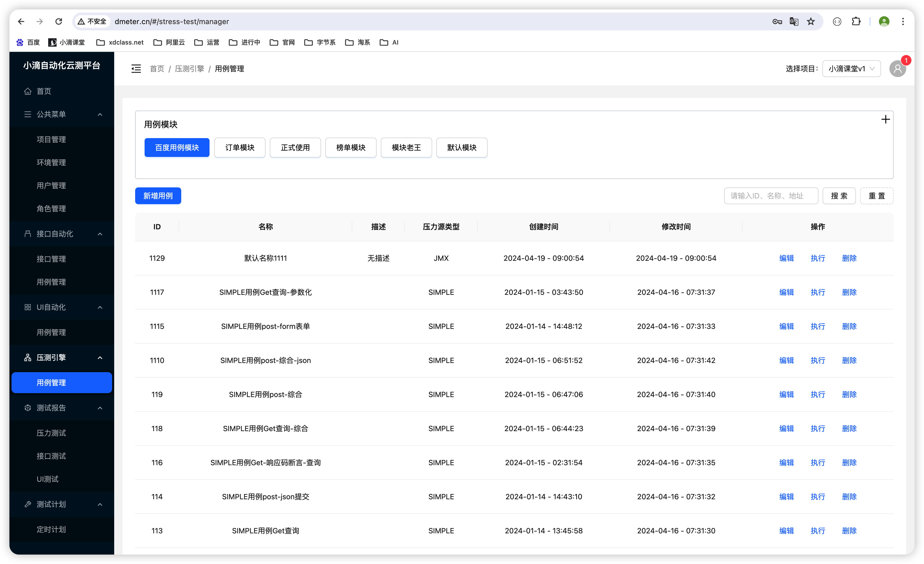Go to 压力测试 under 测试报告
This screenshot has height=564, width=924.
pyautogui.click(x=51, y=433)
